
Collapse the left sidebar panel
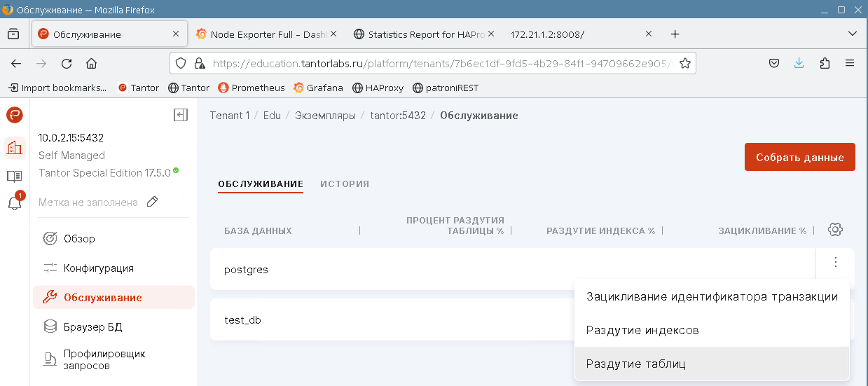click(x=181, y=116)
